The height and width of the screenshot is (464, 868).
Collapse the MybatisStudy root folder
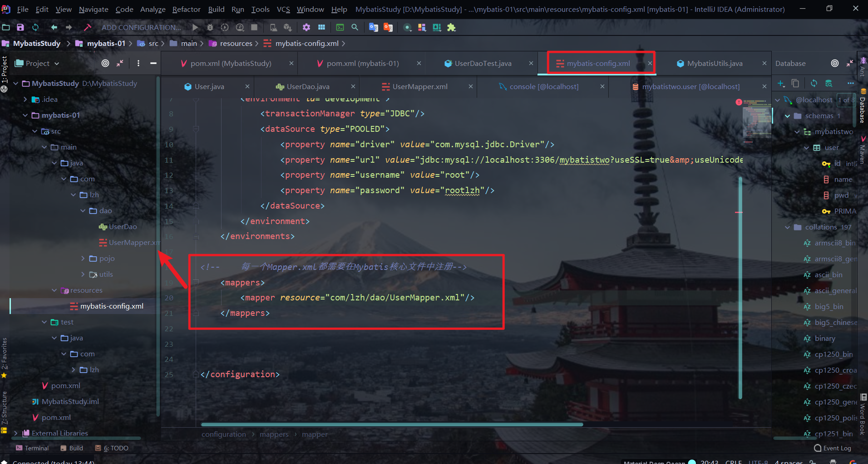click(16, 83)
